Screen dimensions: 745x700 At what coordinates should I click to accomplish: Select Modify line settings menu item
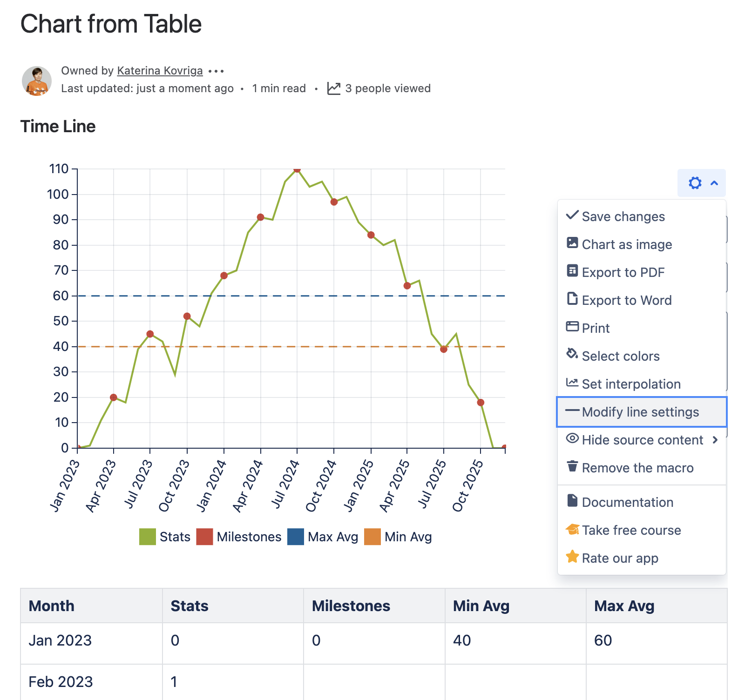pyautogui.click(x=640, y=412)
